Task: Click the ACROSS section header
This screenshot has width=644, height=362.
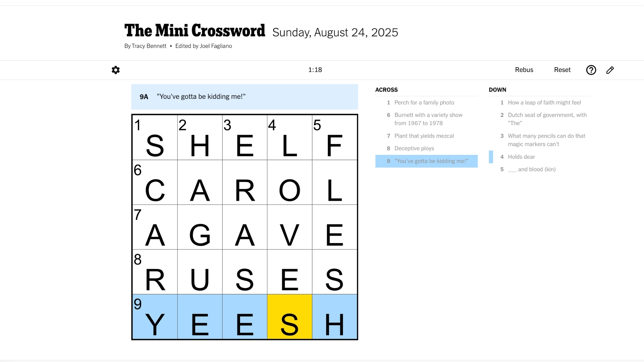Action: (x=386, y=89)
